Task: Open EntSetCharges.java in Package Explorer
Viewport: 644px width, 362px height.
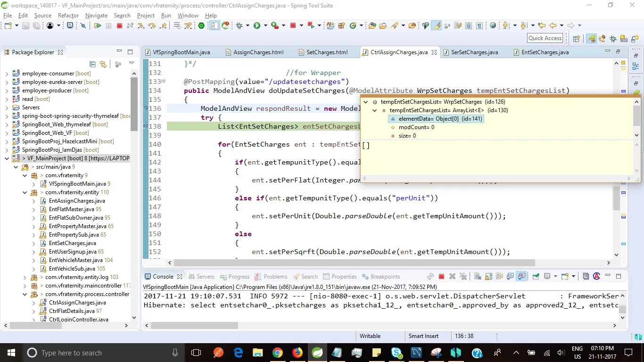Action: tap(72, 243)
